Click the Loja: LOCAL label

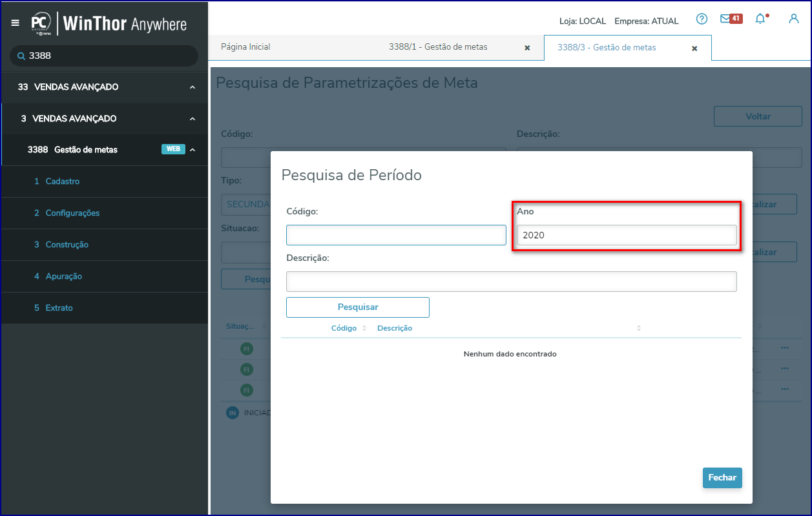click(583, 21)
